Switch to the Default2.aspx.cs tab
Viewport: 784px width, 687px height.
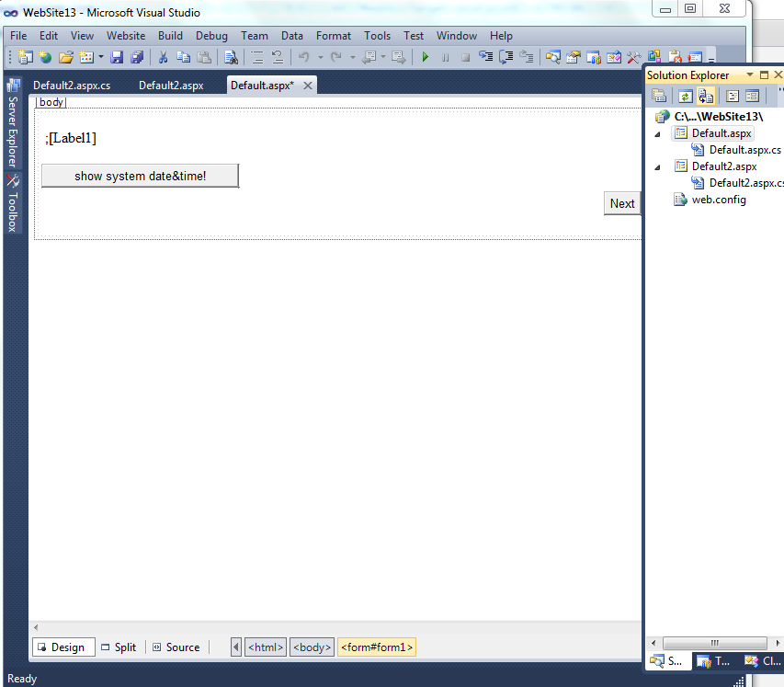[74, 84]
